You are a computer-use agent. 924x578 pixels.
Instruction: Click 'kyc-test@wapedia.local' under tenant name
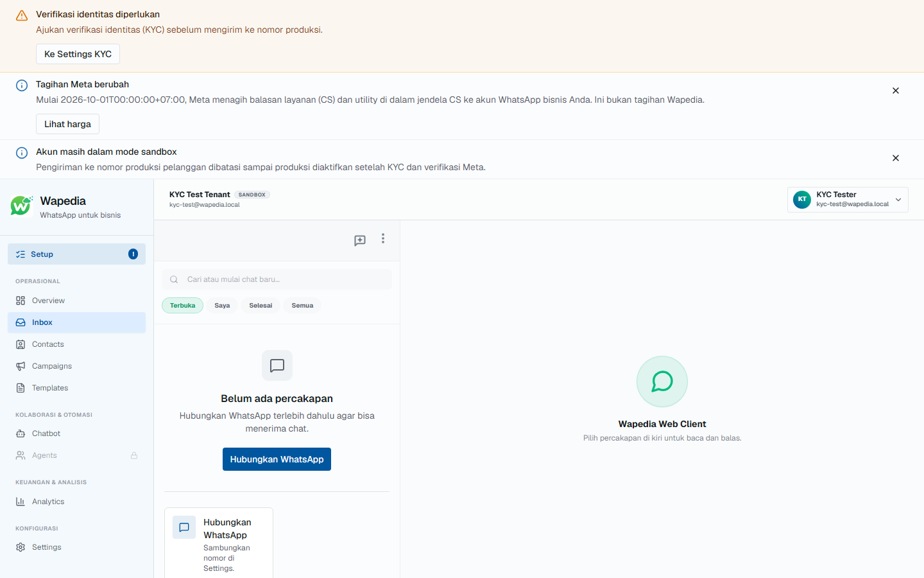click(205, 205)
